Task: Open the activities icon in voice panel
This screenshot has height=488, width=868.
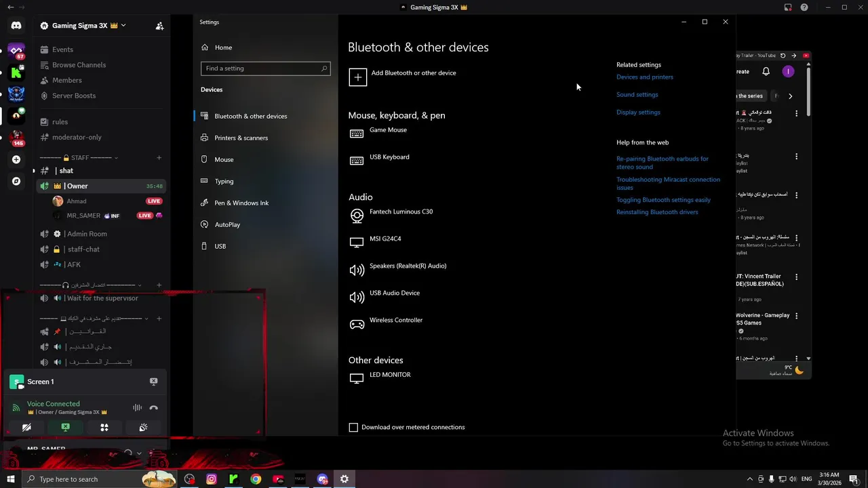Action: pos(104,427)
